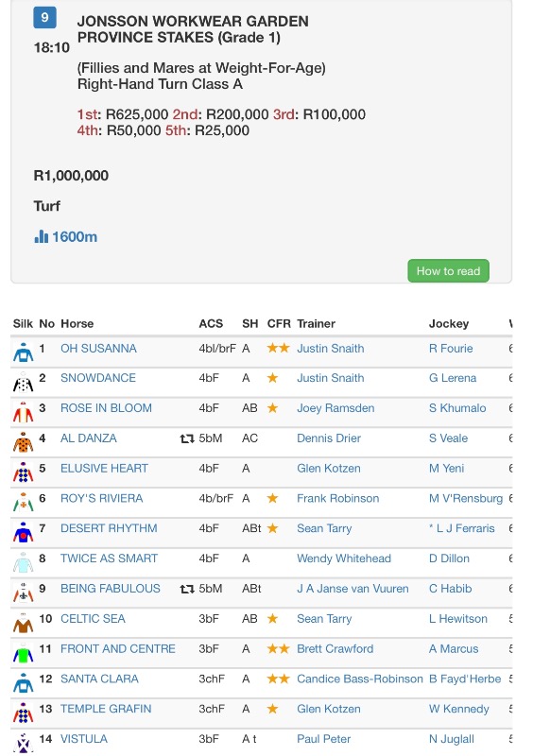Viewport: 533px width, 756px height.
Task: Open trainer Justin Snaith on OH SUSANNA row
Action: coord(331,349)
